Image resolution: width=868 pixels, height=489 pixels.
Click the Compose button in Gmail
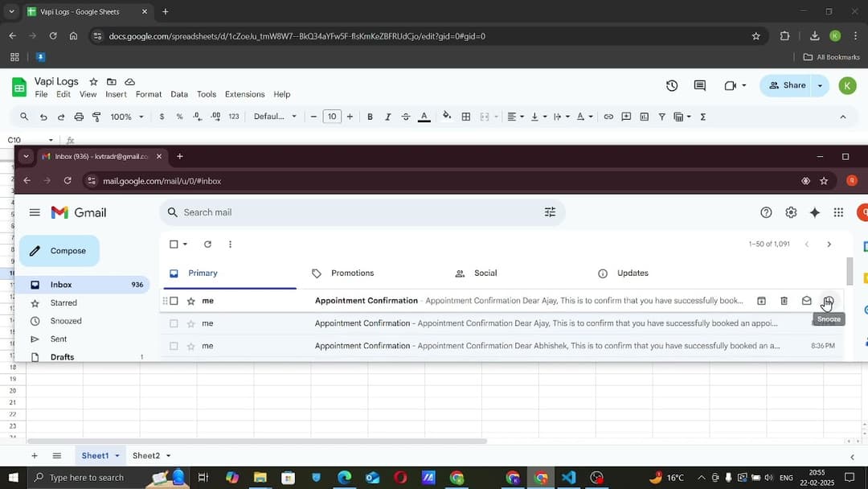(x=59, y=251)
